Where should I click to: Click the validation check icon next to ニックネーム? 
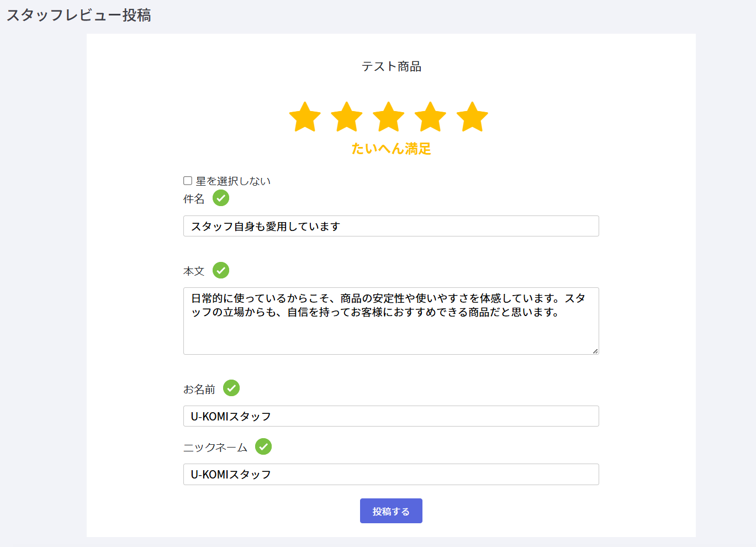click(263, 446)
